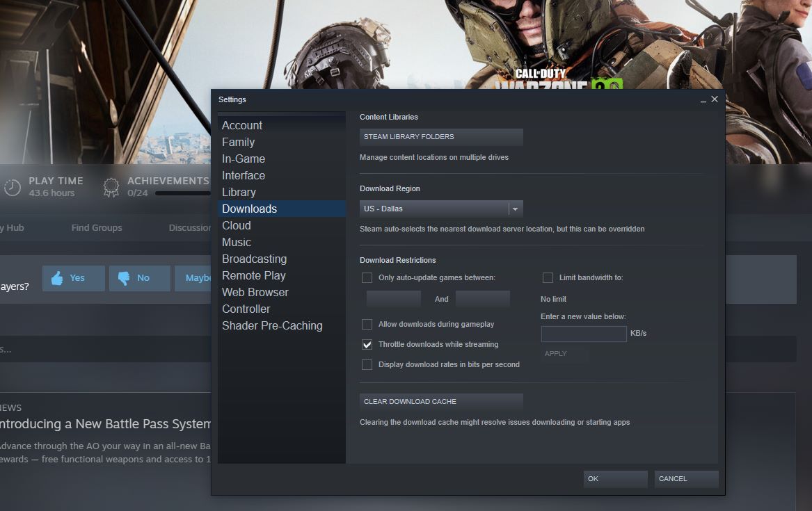Viewport: 812px width, 511px height.
Task: Click the Achievements ribbon badge icon
Action: click(x=111, y=187)
